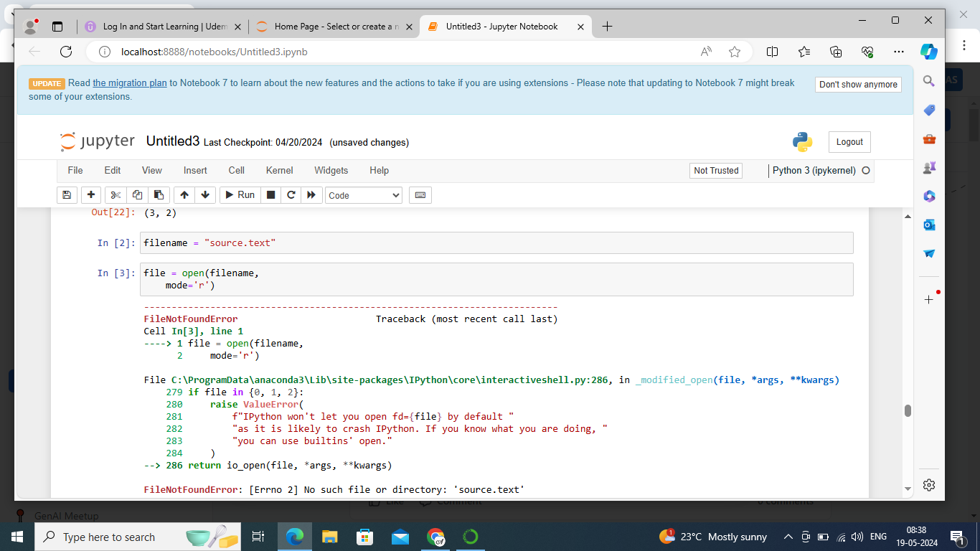Click the Not Trusted button

pos(715,171)
